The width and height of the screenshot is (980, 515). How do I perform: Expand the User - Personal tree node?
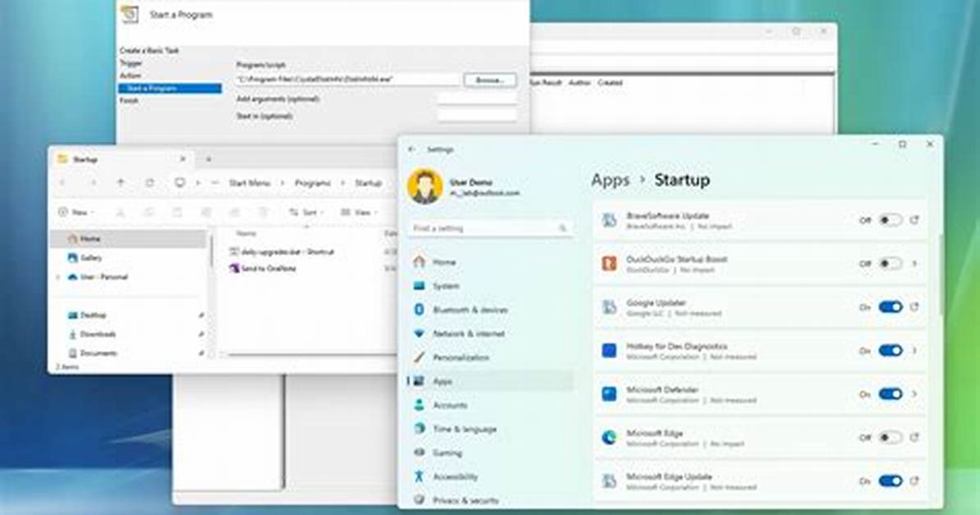(58, 277)
